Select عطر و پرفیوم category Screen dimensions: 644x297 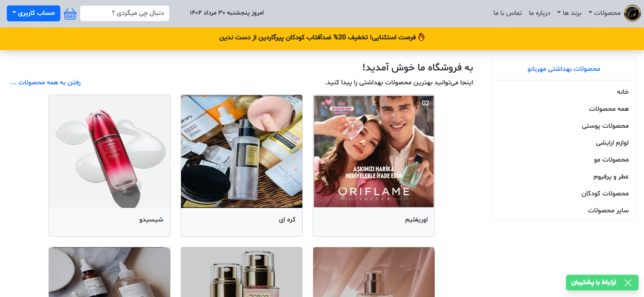point(611,176)
